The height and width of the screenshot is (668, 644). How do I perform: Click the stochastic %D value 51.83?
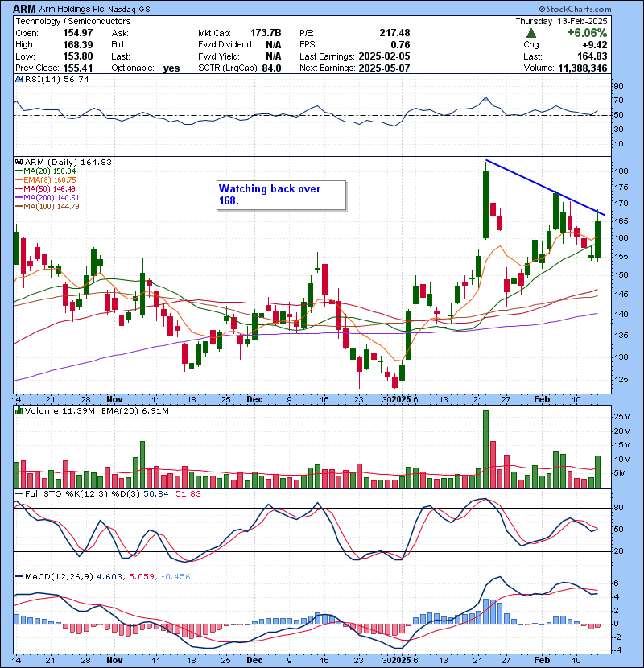click(x=188, y=494)
